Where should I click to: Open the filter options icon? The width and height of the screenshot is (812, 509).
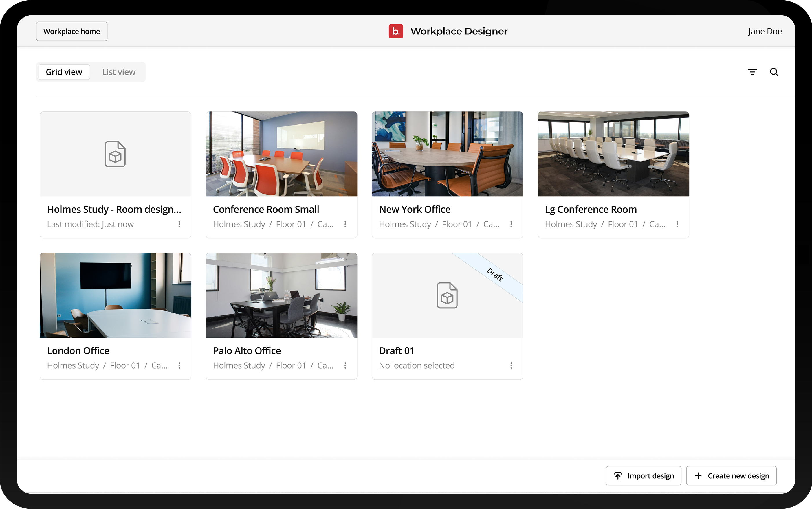[752, 72]
